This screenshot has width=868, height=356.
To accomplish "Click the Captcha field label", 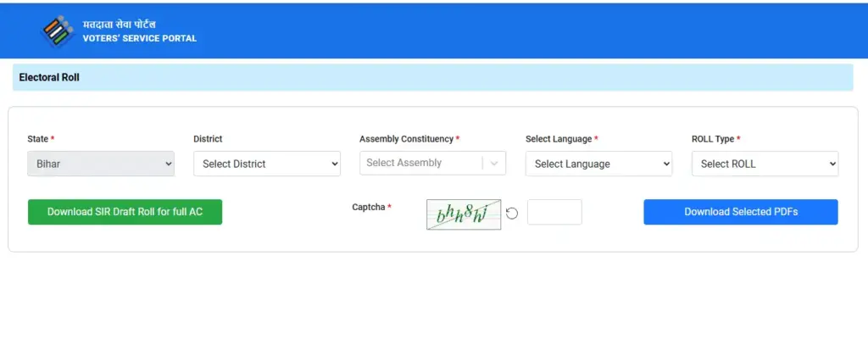I will coord(371,207).
